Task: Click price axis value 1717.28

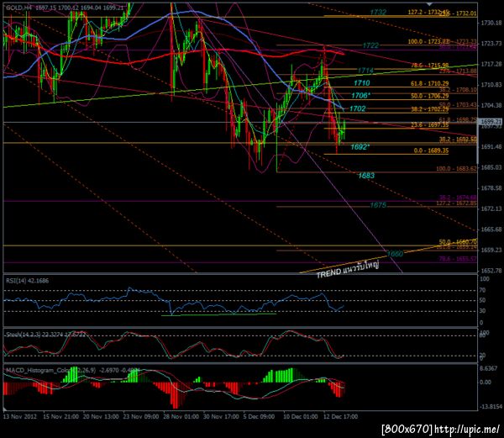Action: tap(491, 65)
